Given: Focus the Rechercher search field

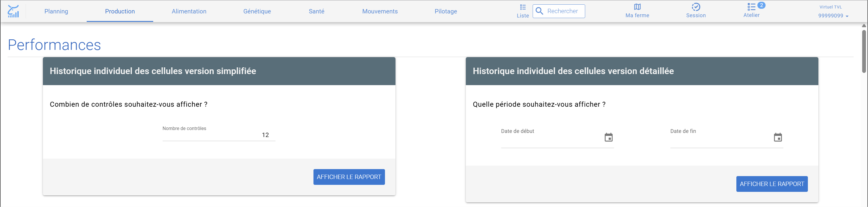Looking at the screenshot, I should pyautogui.click(x=559, y=11).
